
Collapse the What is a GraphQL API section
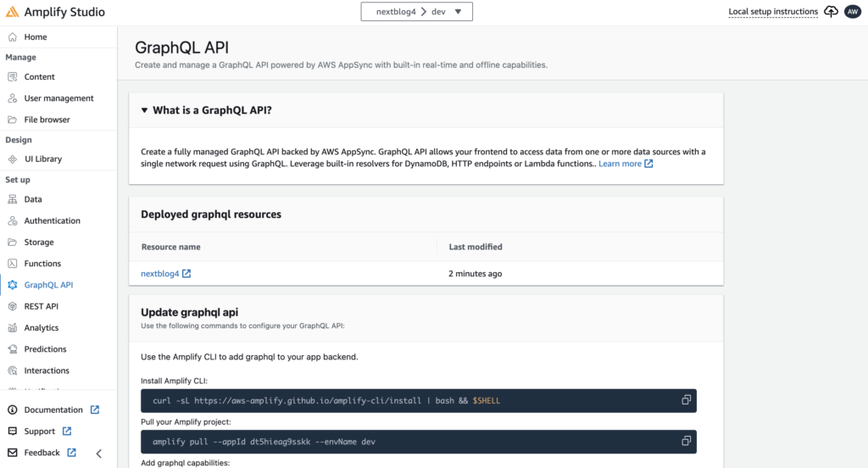tap(144, 110)
